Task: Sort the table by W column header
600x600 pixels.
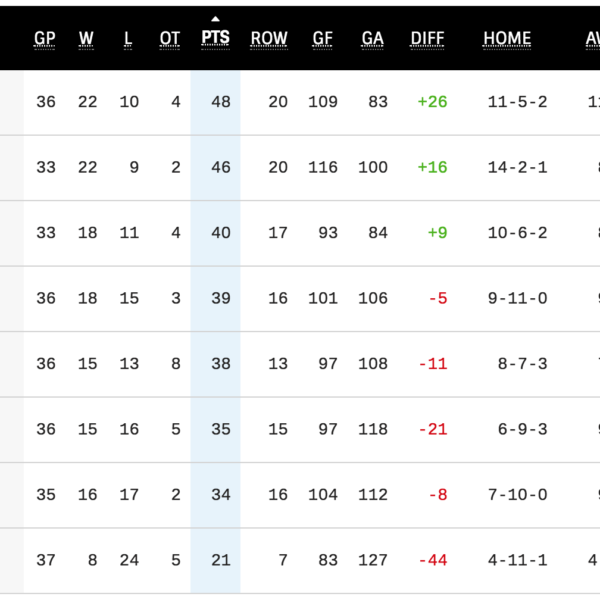Action: (x=87, y=39)
